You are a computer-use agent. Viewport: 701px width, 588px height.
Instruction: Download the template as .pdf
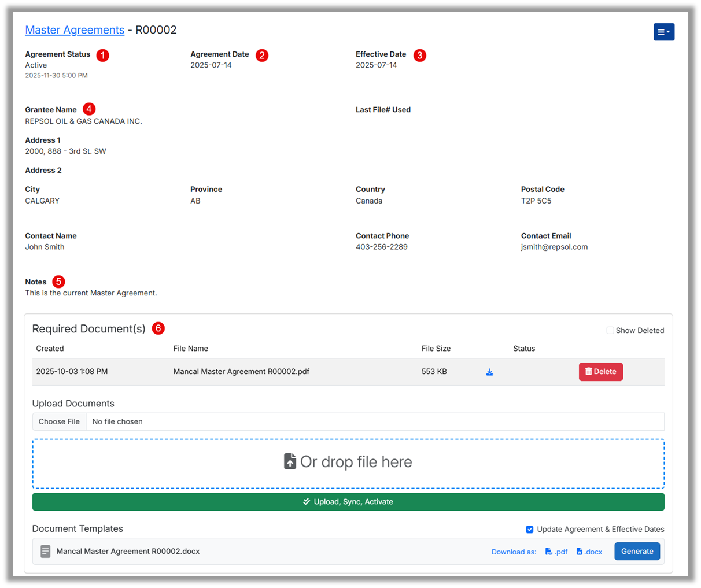(556, 552)
